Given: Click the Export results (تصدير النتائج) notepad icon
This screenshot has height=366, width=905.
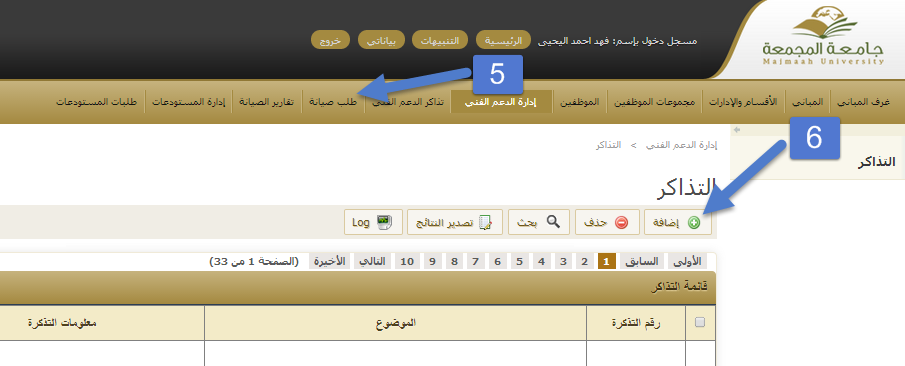Looking at the screenshot, I should tap(486, 222).
